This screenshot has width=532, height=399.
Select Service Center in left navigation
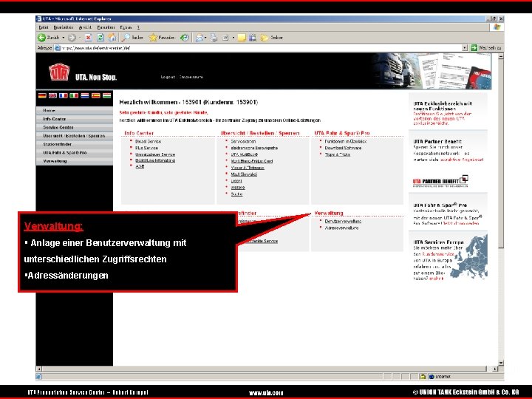pyautogui.click(x=75, y=128)
